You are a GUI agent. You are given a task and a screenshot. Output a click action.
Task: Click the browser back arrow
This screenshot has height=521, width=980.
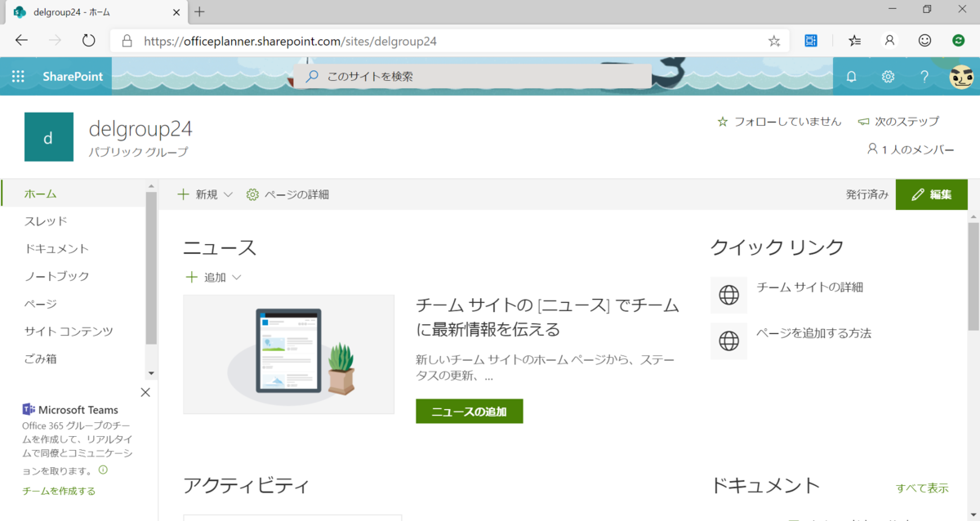point(21,41)
